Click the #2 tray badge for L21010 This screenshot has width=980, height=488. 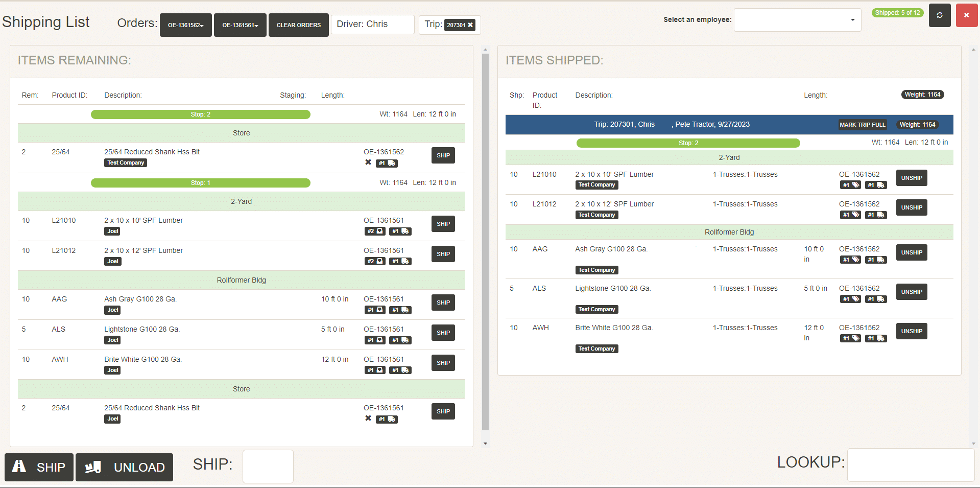375,231
